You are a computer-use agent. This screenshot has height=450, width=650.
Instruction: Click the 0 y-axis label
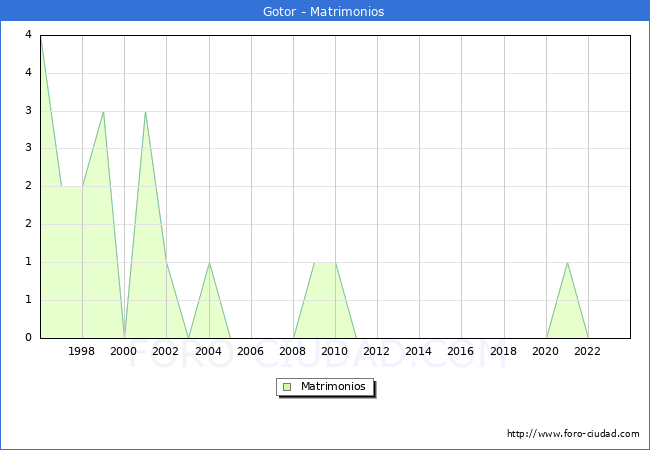tap(28, 337)
